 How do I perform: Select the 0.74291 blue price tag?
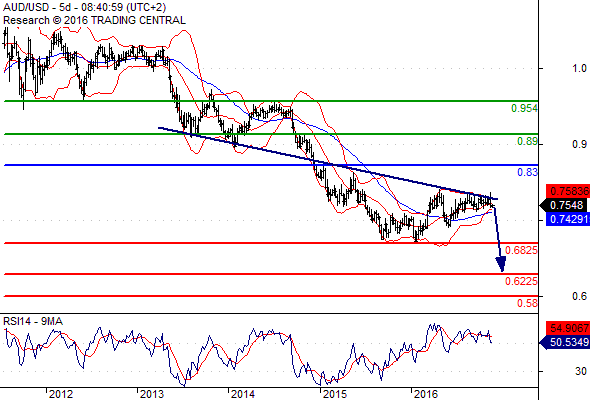tap(568, 219)
